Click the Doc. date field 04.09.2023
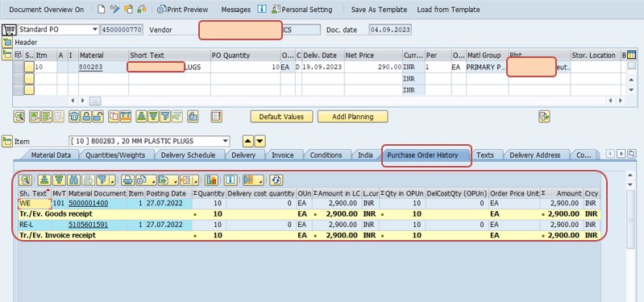The width and height of the screenshot is (644, 302). click(x=390, y=30)
